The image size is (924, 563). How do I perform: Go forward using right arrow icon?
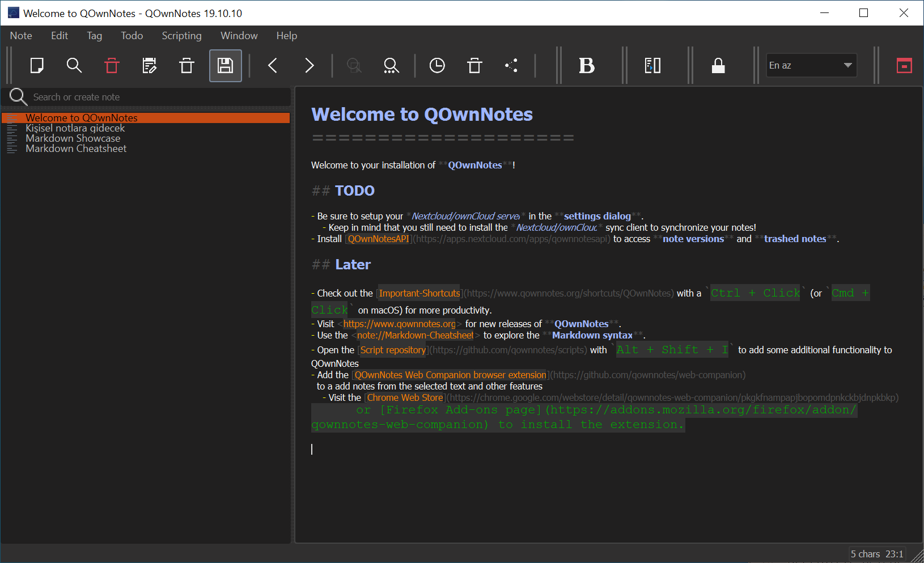click(310, 66)
